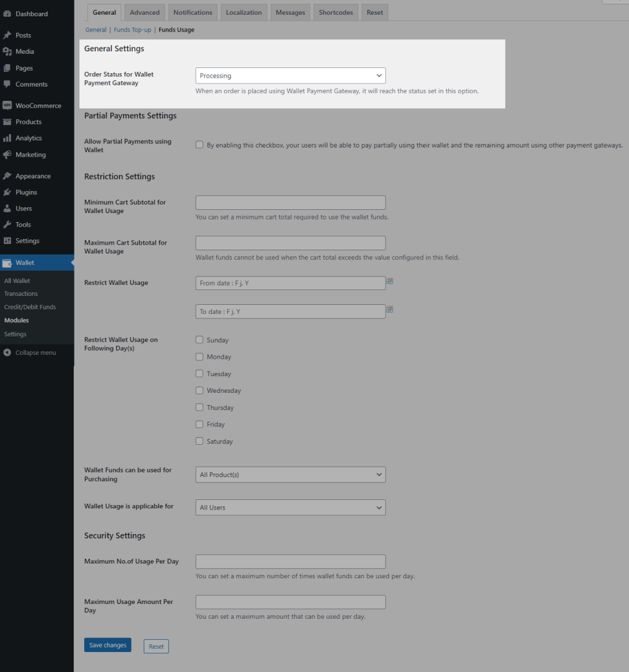Click the Tools wrench icon
The width and height of the screenshot is (629, 672).
pyautogui.click(x=7, y=225)
